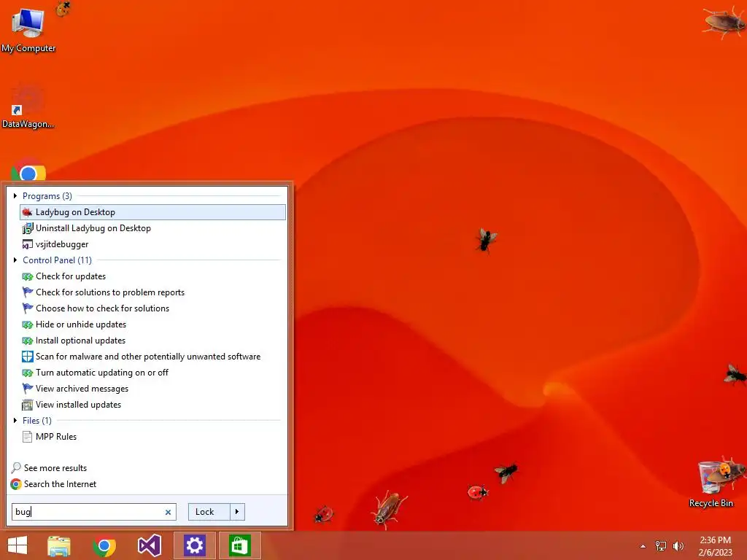Select the My Computer desktop icon
The image size is (747, 560).
[28, 29]
